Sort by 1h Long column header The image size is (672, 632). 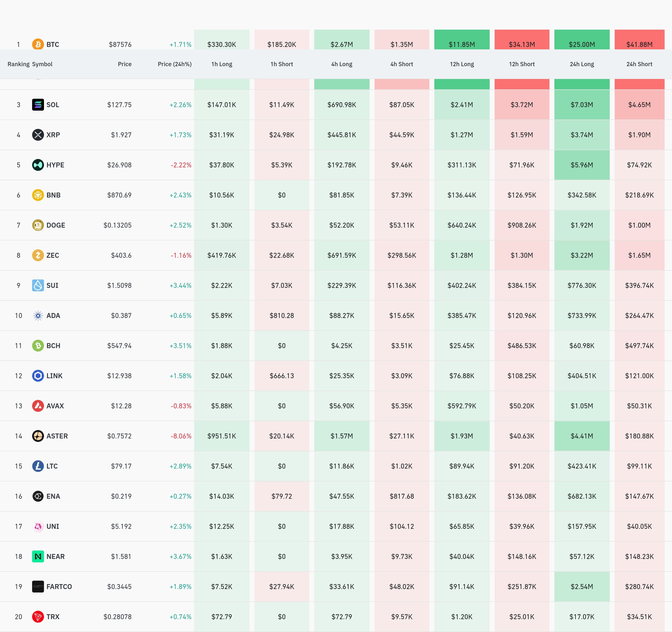(x=222, y=64)
